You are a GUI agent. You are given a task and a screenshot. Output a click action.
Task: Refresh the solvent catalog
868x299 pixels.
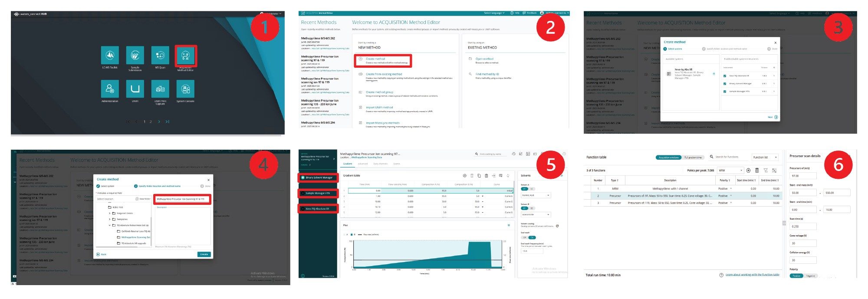[x=557, y=226]
